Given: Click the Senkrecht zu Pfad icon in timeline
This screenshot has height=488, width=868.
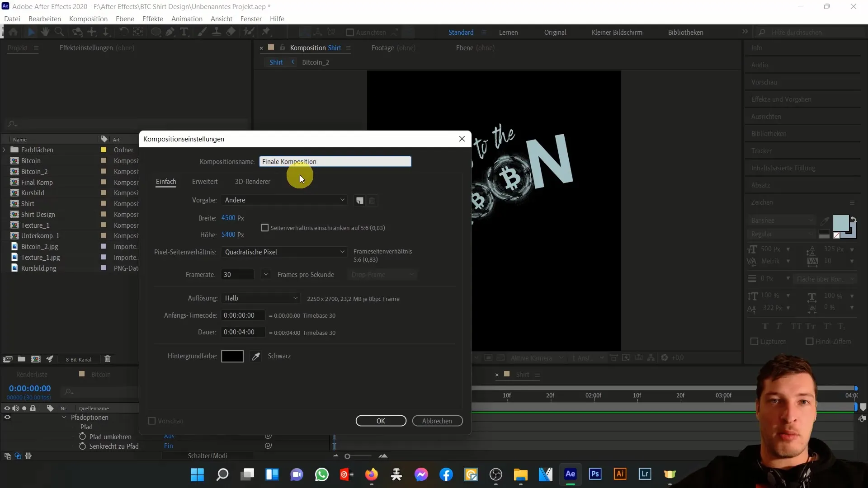Looking at the screenshot, I should click(x=83, y=446).
